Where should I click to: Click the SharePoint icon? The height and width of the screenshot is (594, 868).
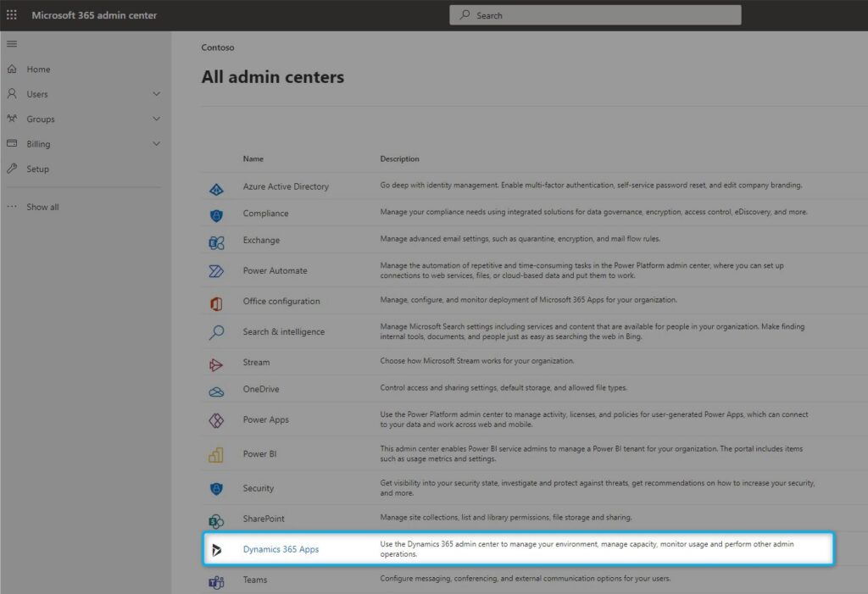coord(219,518)
